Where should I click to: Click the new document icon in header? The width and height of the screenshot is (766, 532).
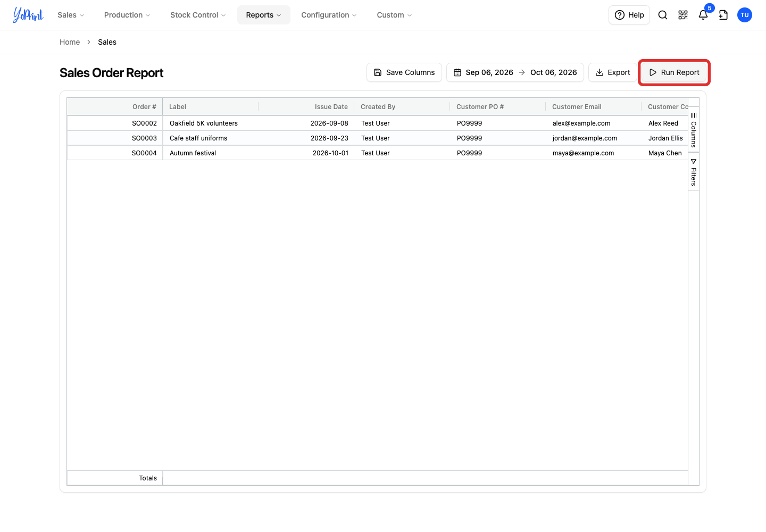click(723, 15)
